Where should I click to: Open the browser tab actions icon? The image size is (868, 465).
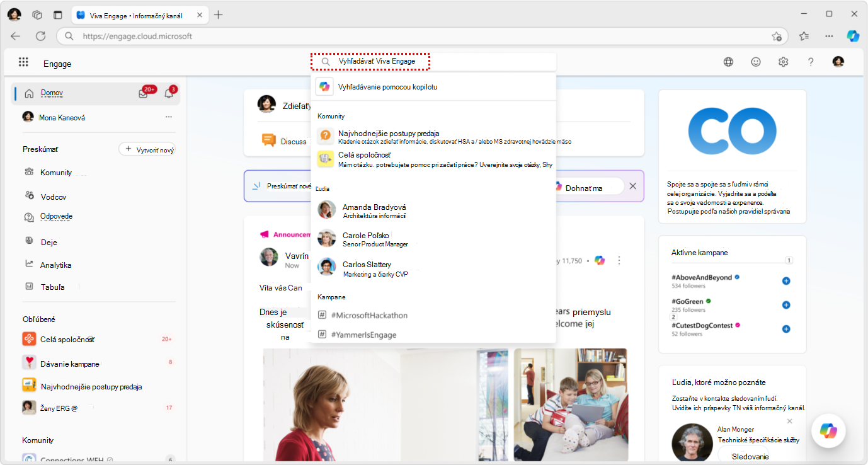pyautogui.click(x=58, y=14)
